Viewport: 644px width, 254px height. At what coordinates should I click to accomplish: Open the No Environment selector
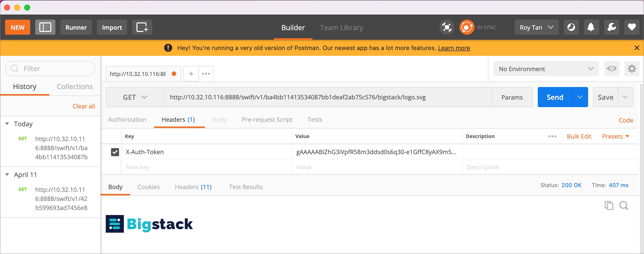[546, 69]
